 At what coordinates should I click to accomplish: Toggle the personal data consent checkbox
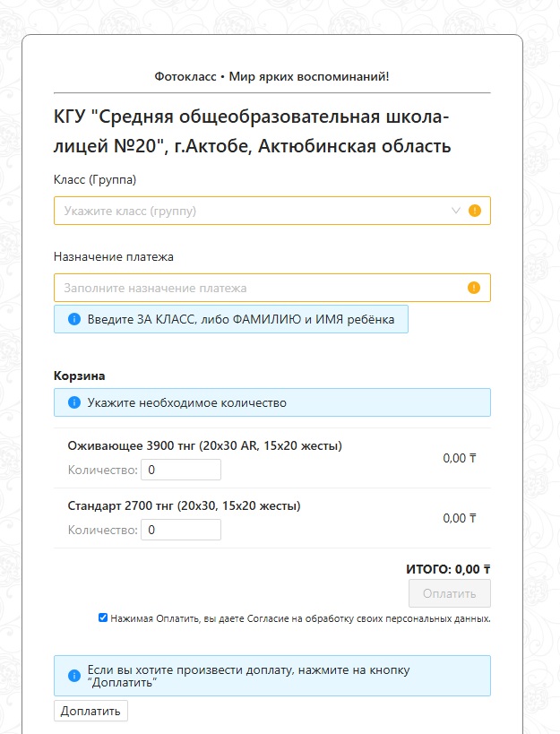(103, 617)
